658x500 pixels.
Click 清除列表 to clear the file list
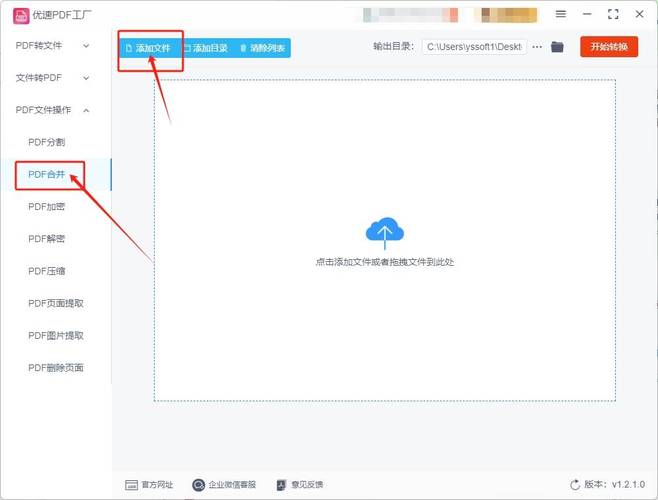coord(262,48)
